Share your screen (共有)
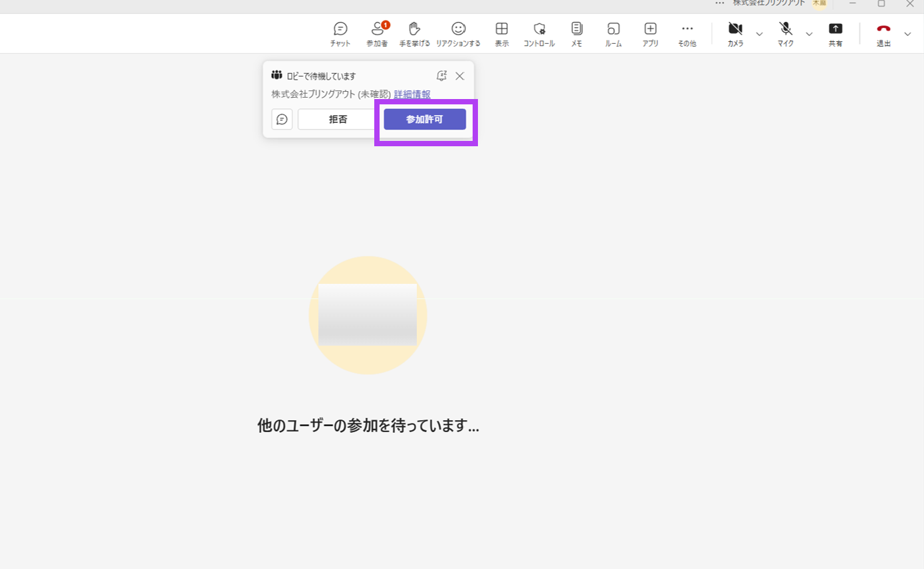Screen dimensions: 924x569 836,35
